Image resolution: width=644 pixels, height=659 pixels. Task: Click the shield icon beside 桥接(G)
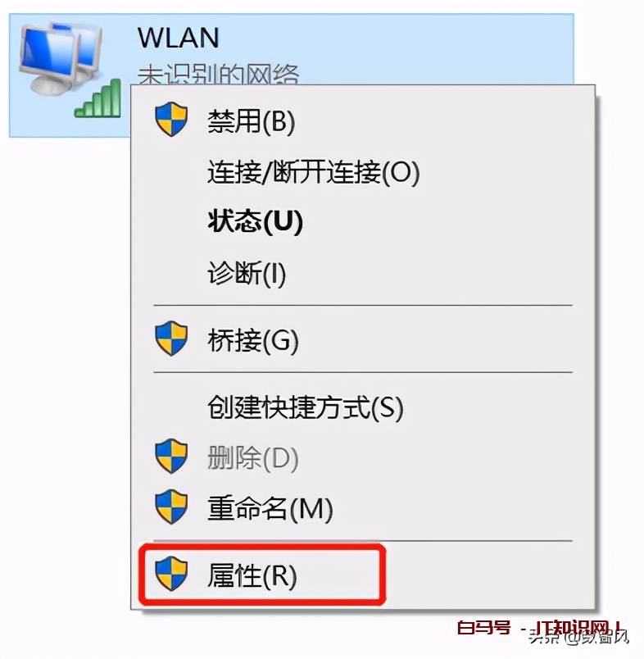point(171,339)
